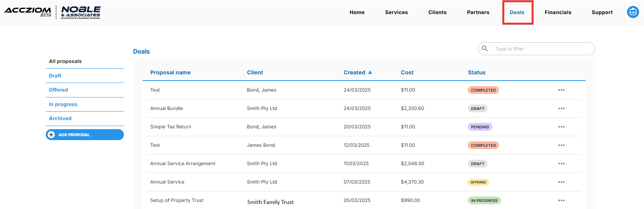The width and height of the screenshot is (644, 209).
Task: Click the 07/03/2025 created date
Action: tap(357, 182)
